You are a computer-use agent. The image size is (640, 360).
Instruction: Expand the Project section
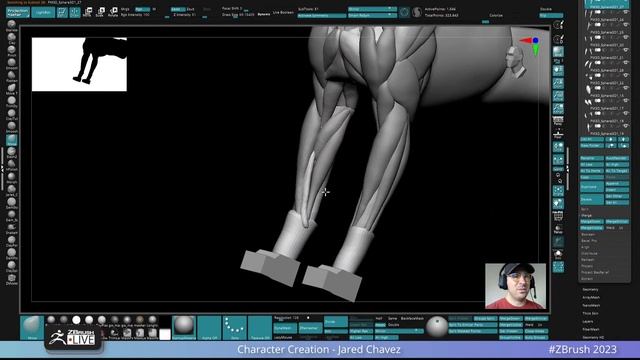pyautogui.click(x=587, y=266)
